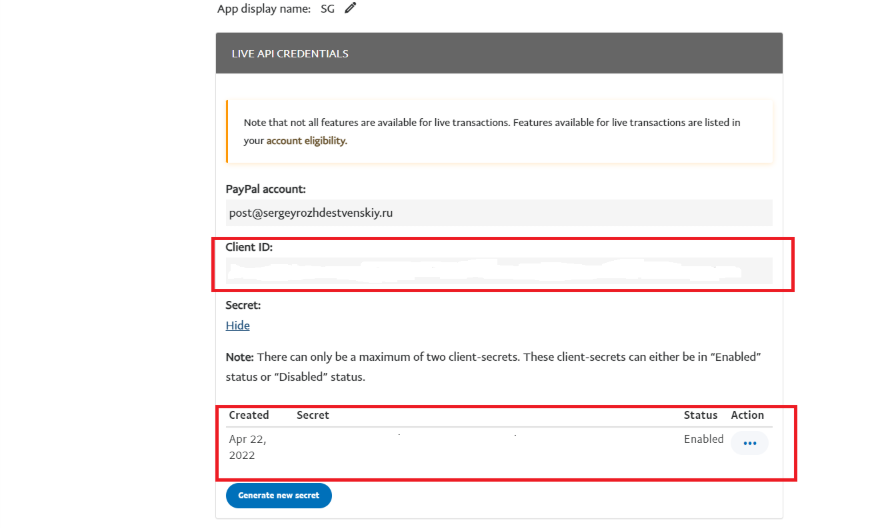Screen dimensions: 891x528
Task: Click the masked Client ID field
Action: point(498,269)
